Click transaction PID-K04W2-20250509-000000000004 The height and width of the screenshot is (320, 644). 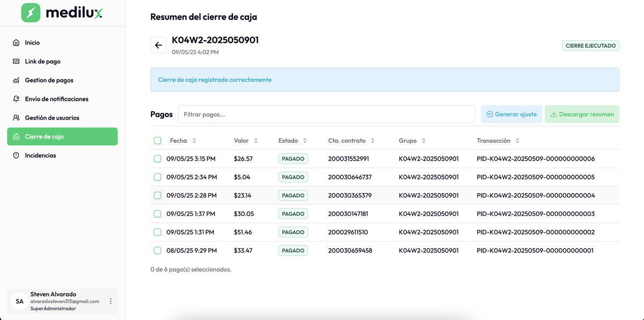(x=536, y=195)
